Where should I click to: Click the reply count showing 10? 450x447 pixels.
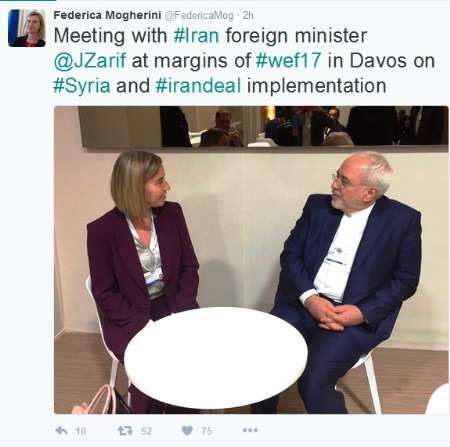click(x=81, y=431)
